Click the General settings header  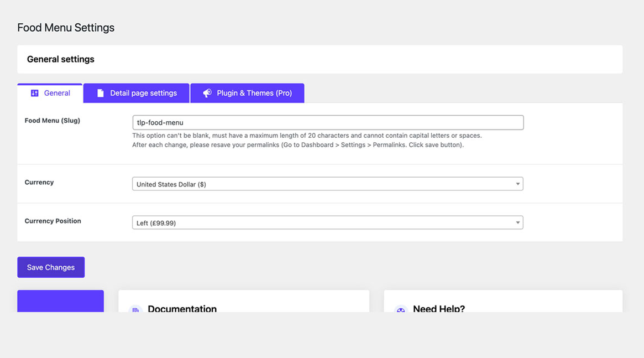click(x=61, y=59)
